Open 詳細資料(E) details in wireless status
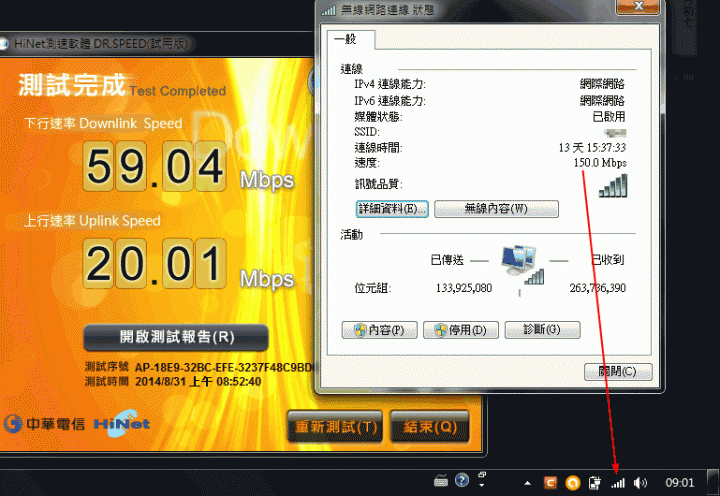Viewport: 720px width, 496px height. click(392, 209)
